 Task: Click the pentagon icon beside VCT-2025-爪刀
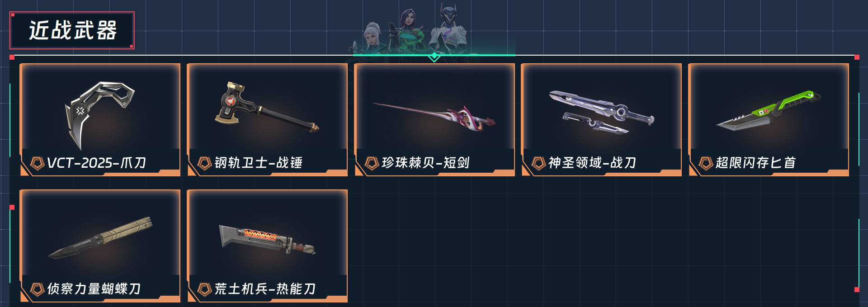tap(37, 163)
